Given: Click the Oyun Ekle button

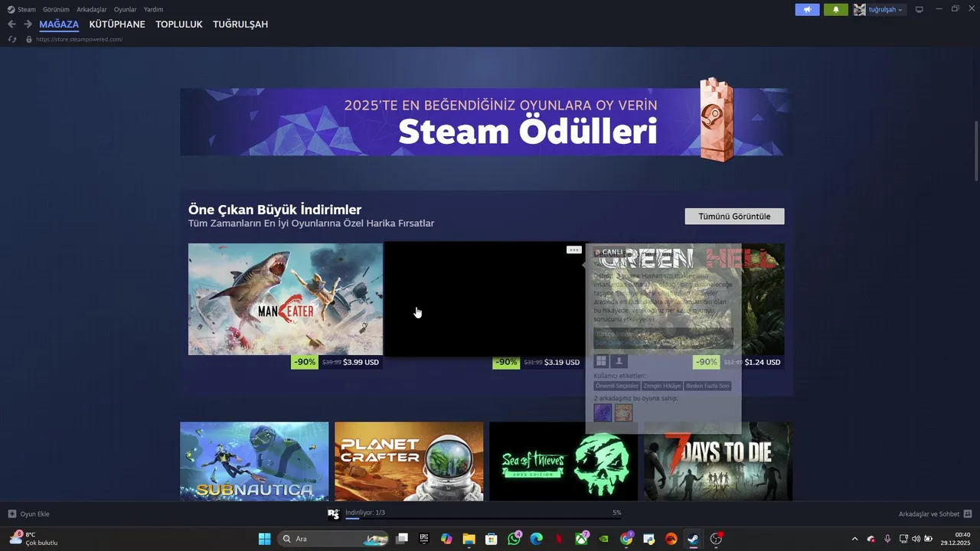Looking at the screenshot, I should pyautogui.click(x=29, y=514).
